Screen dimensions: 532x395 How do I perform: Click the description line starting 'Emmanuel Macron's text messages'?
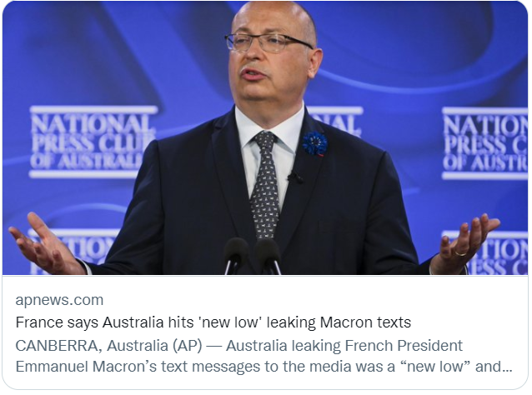tap(264, 367)
